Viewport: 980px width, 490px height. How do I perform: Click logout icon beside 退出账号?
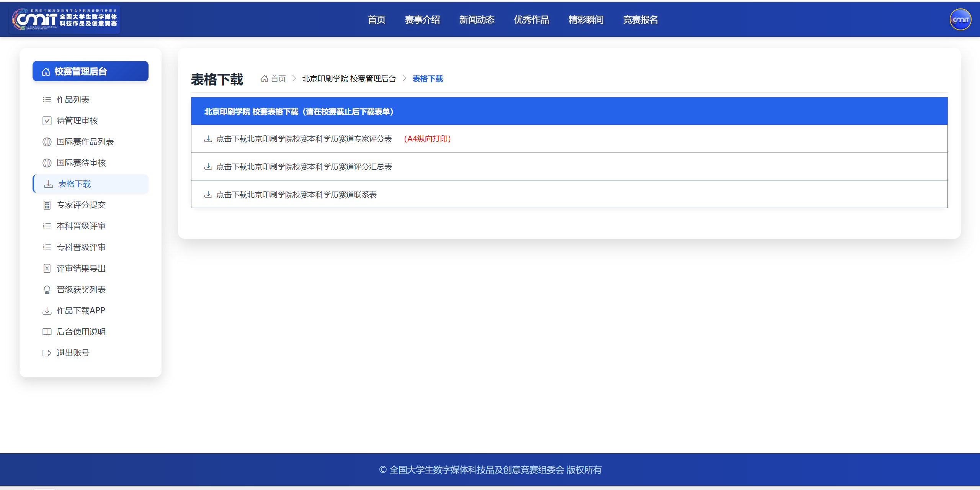click(47, 353)
